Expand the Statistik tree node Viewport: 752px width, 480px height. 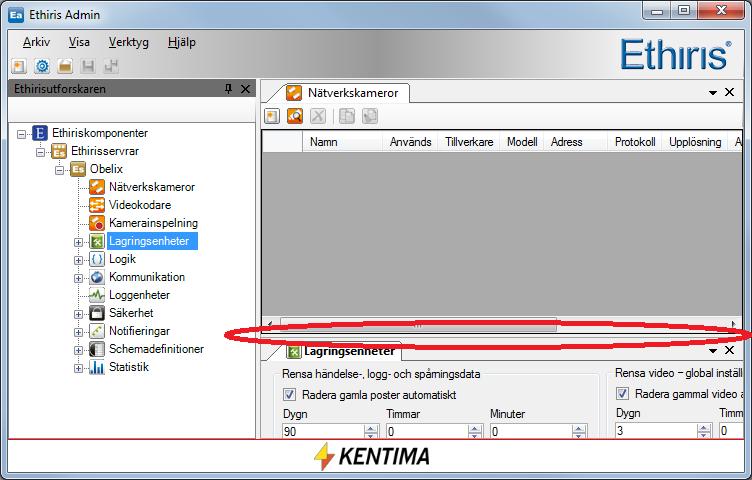[78, 368]
